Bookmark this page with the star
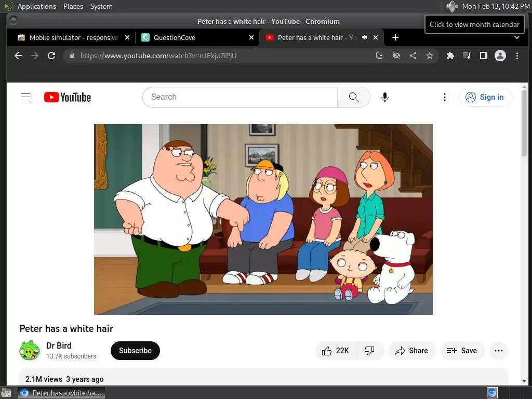The width and height of the screenshot is (532, 399). (x=430, y=56)
